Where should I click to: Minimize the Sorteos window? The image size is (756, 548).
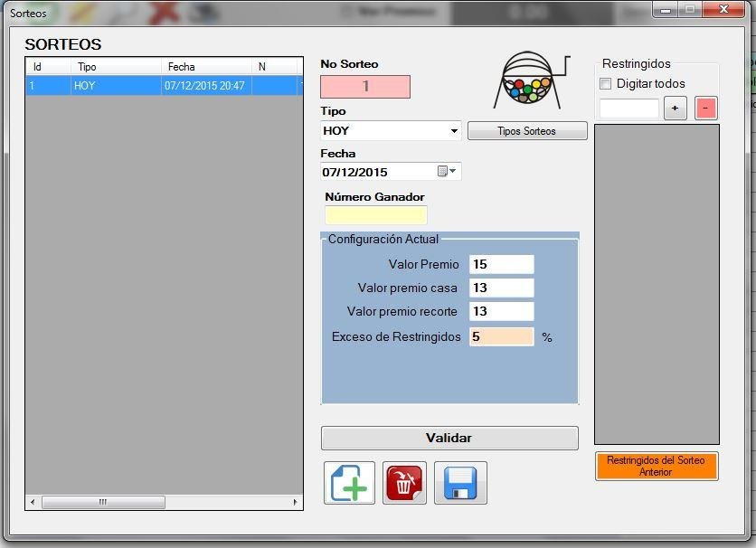coord(666,9)
